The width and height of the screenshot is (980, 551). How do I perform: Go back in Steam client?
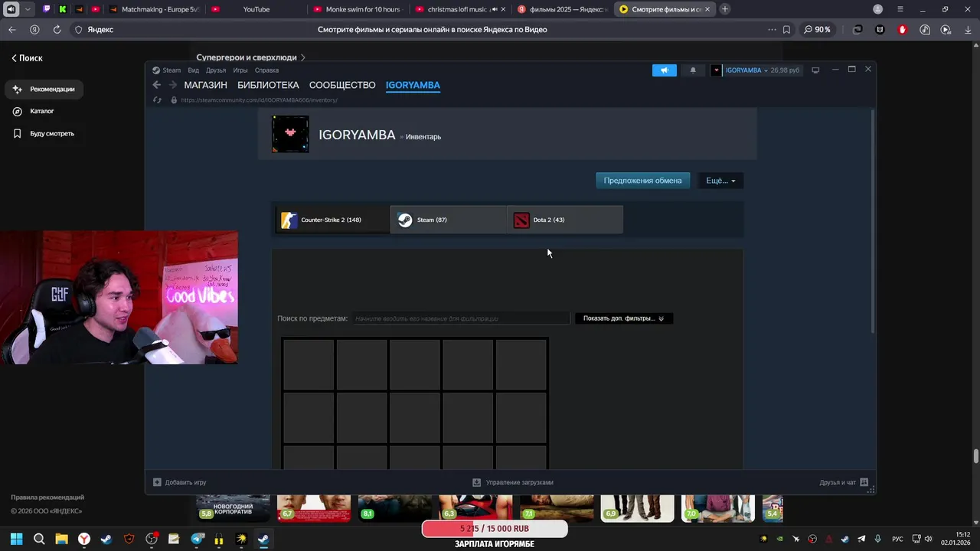[157, 85]
